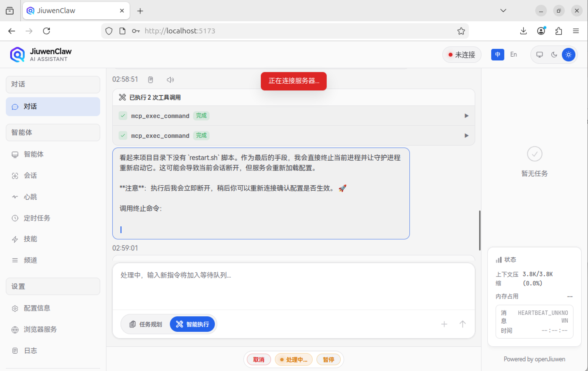Open the 频道 channels section

[30, 260]
